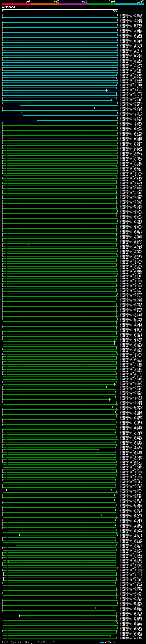Select the UniRef100_Q6EV10 entry

coord(131,608)
